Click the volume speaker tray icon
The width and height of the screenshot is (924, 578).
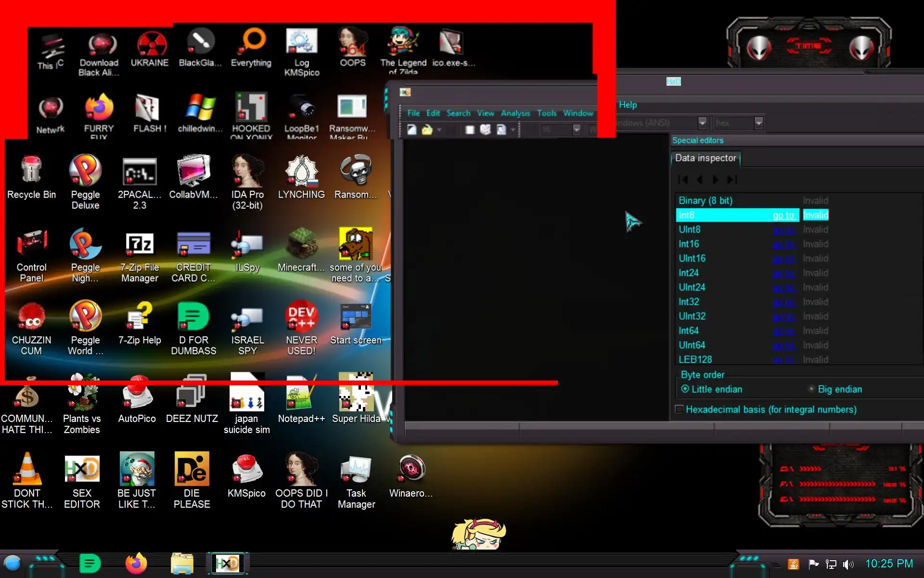click(848, 564)
